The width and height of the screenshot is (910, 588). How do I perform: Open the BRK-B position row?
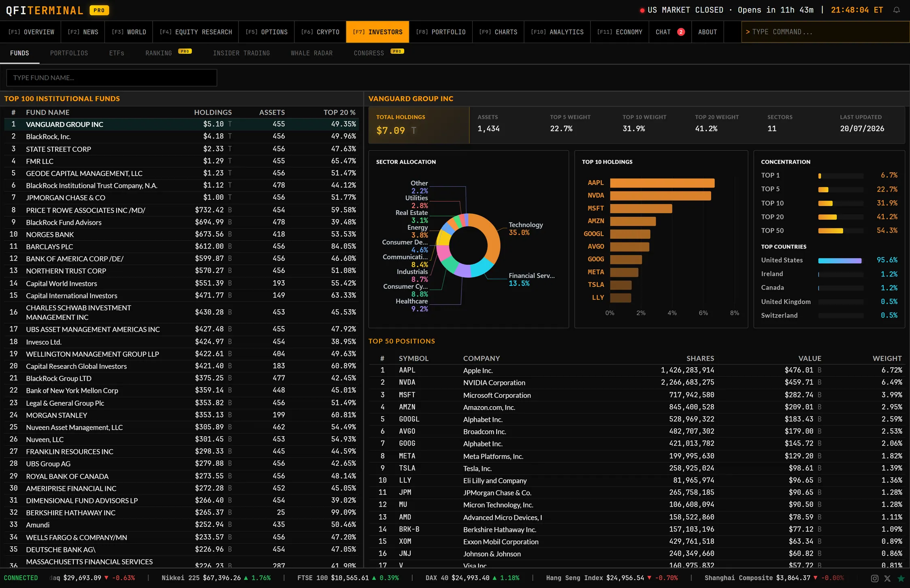click(636, 530)
